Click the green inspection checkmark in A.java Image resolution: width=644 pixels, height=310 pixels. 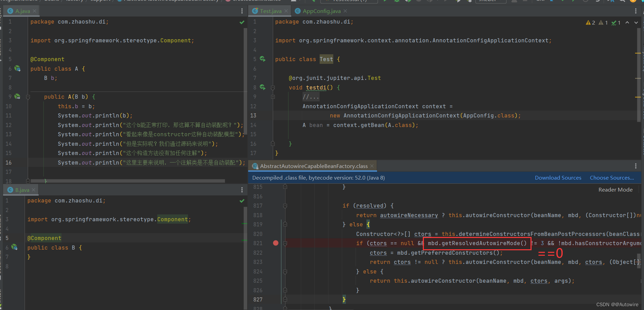click(242, 22)
